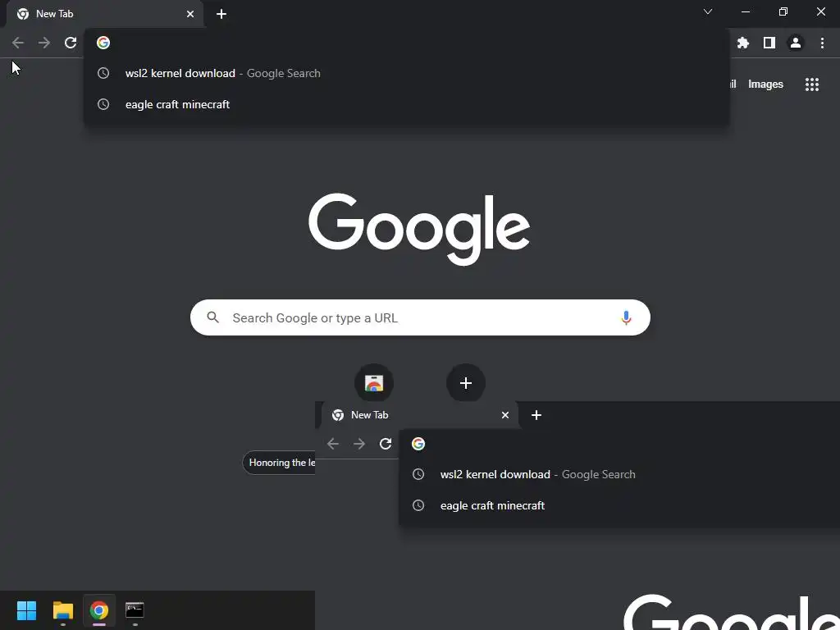The width and height of the screenshot is (840, 630).
Task: Select the 'New Tab' tab in the magnified inset
Action: pyautogui.click(x=419, y=415)
